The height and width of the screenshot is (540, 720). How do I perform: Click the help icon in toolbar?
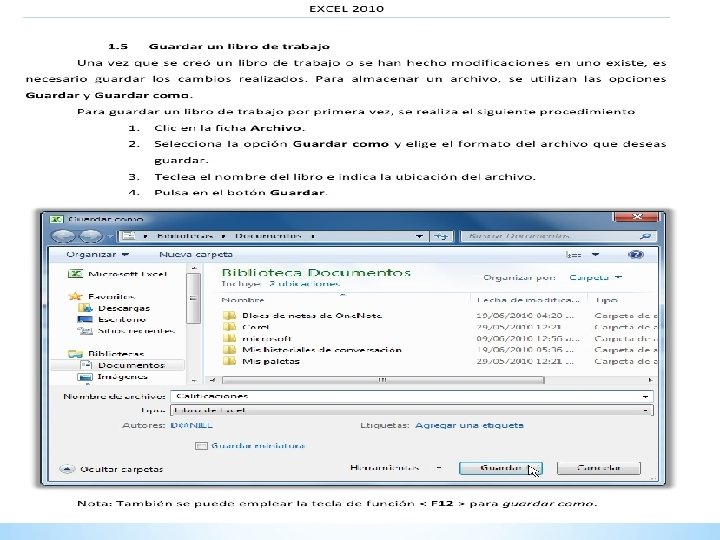coord(636,254)
